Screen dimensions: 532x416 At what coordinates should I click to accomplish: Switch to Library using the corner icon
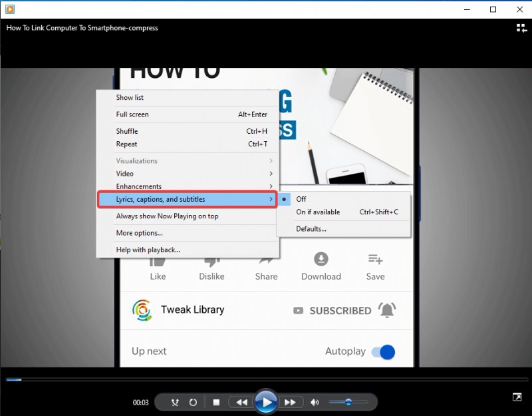point(517,396)
